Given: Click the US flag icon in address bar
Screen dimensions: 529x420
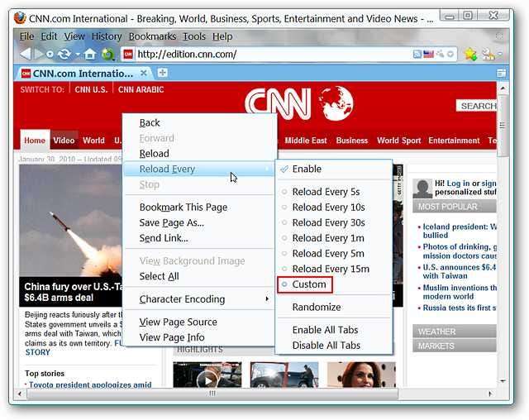Looking at the screenshot, I should click(428, 54).
